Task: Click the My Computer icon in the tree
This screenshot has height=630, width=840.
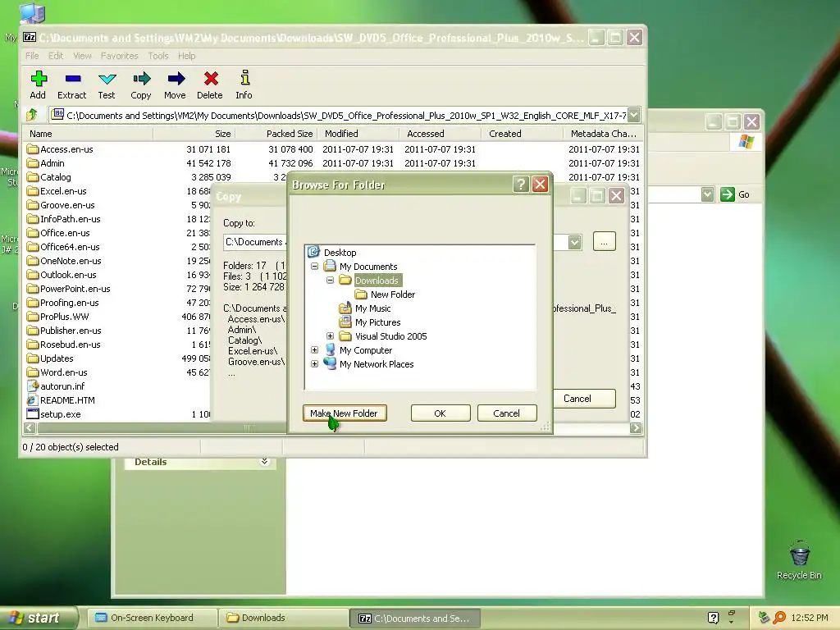Action: tap(330, 349)
